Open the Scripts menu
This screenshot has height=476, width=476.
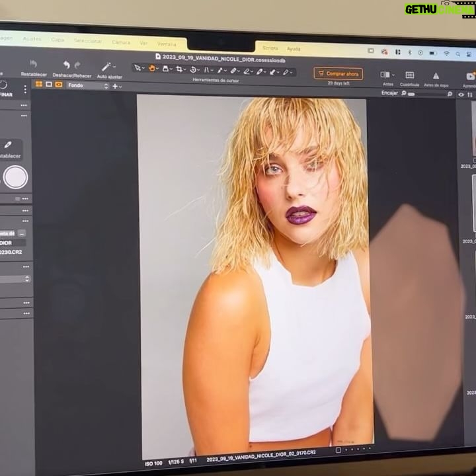(270, 48)
